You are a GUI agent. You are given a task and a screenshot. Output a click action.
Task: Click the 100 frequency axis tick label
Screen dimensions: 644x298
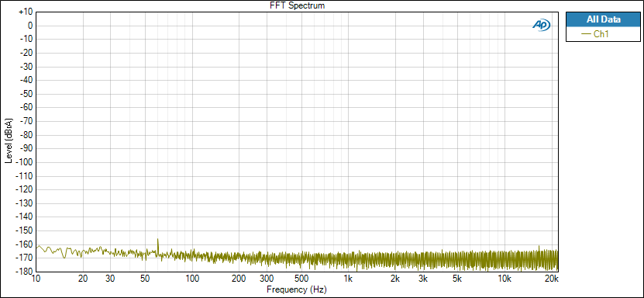192,279
